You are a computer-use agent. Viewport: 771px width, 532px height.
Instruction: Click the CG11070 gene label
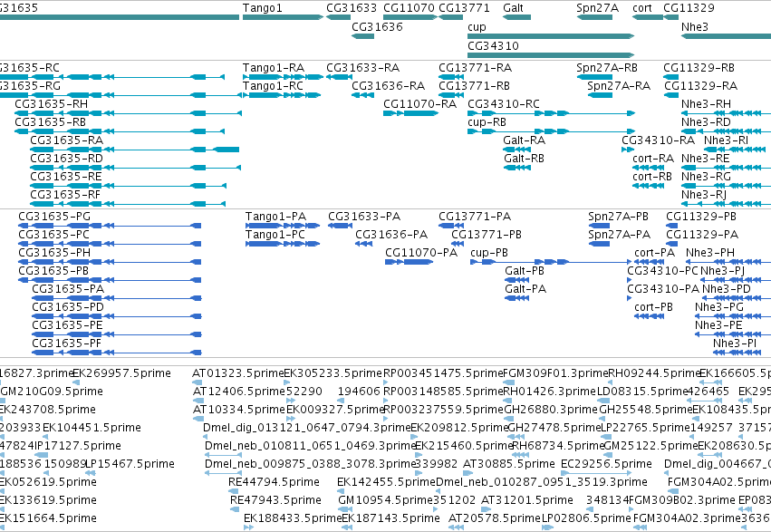coord(409,8)
